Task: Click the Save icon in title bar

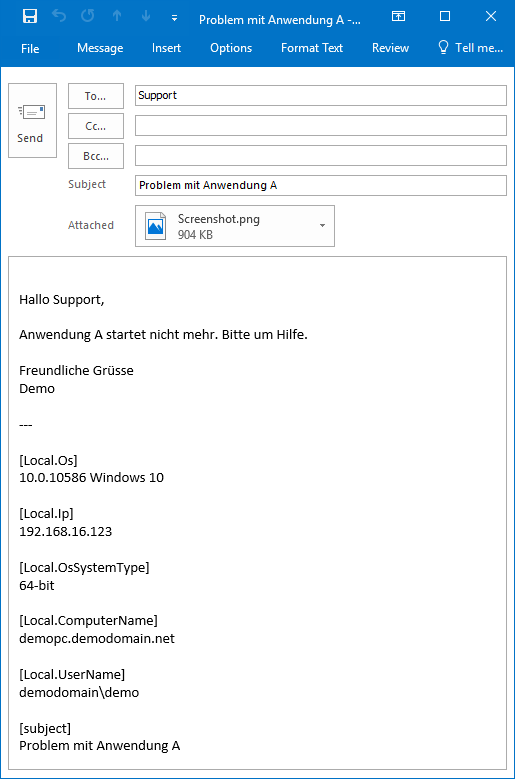Action: tap(30, 16)
